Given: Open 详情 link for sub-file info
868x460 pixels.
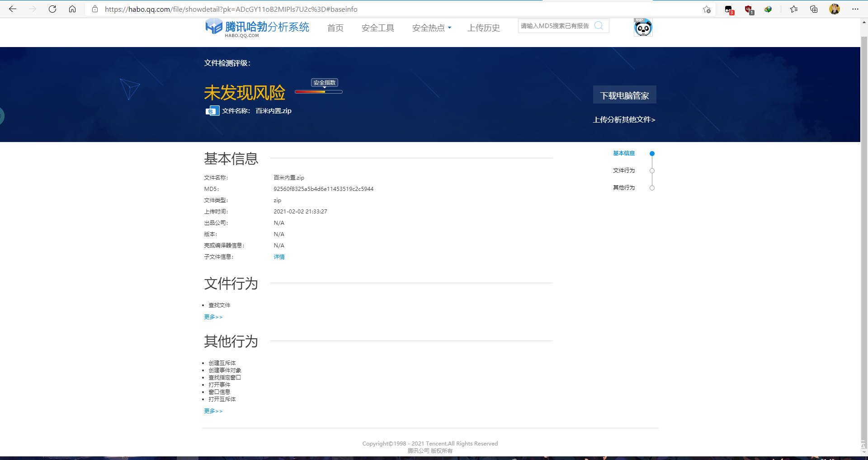Looking at the screenshot, I should pyautogui.click(x=279, y=257).
